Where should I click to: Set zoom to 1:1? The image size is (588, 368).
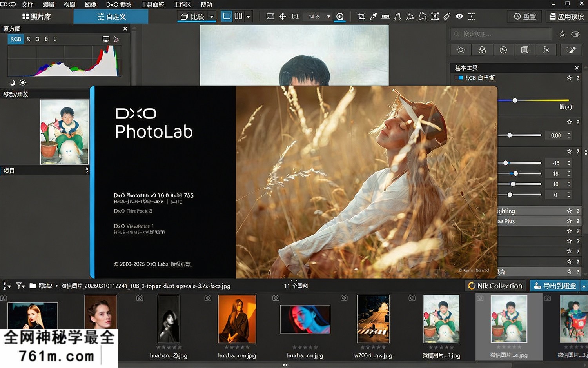(x=295, y=16)
